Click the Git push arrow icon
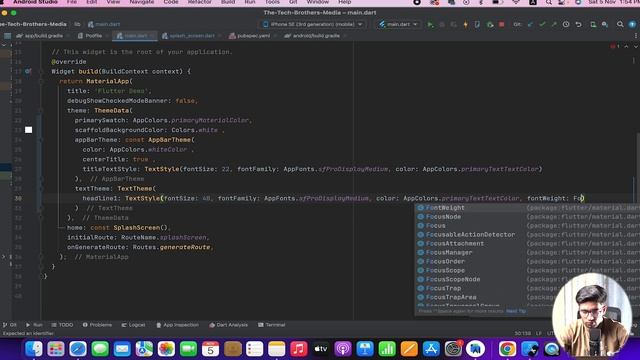Viewport: 640px width, 360px height. [554, 24]
